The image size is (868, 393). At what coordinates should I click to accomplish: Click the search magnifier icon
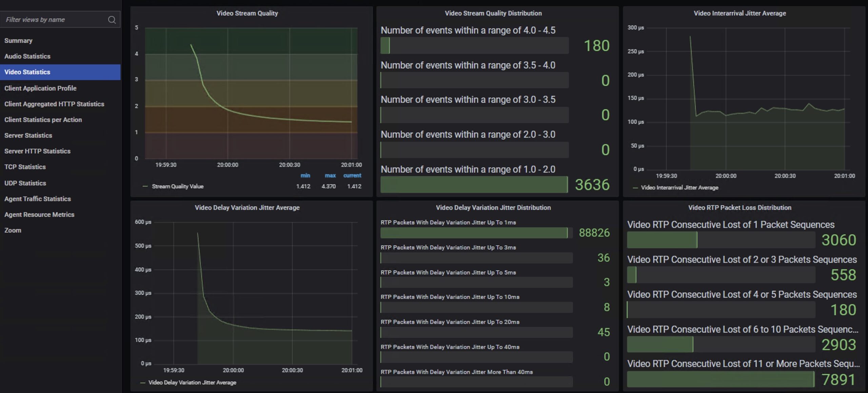point(112,20)
